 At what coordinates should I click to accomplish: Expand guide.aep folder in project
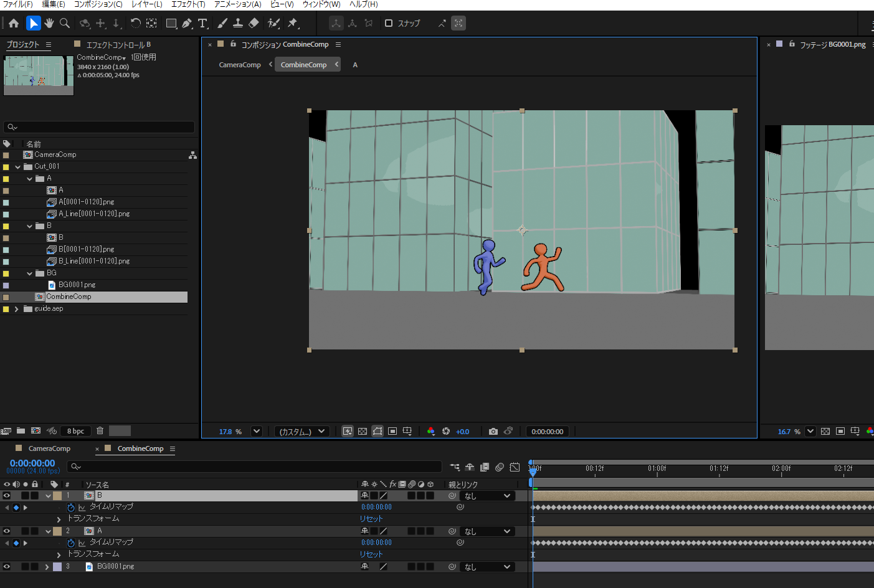[x=17, y=309]
